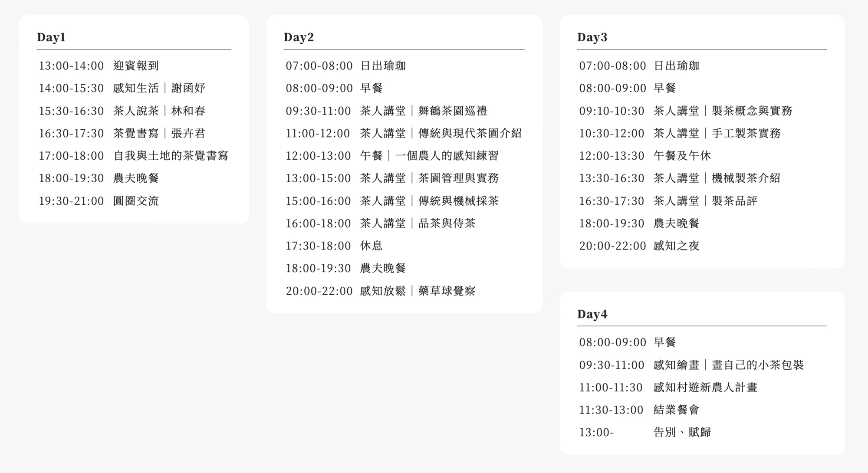This screenshot has height=473, width=868.
Task: Select the 迎賓報到 schedule entry
Action: coord(136,66)
